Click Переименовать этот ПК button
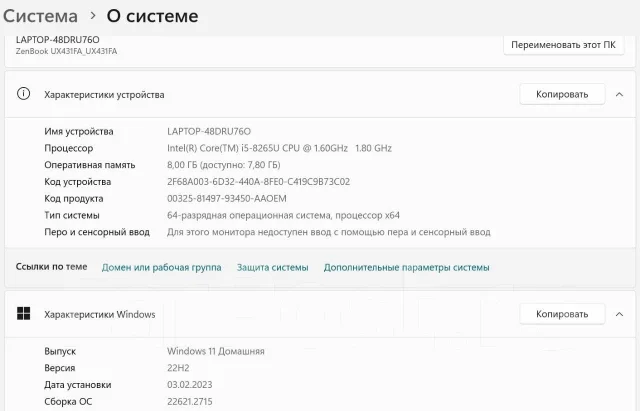Screen dimensions: 640x411 [x=563, y=44]
